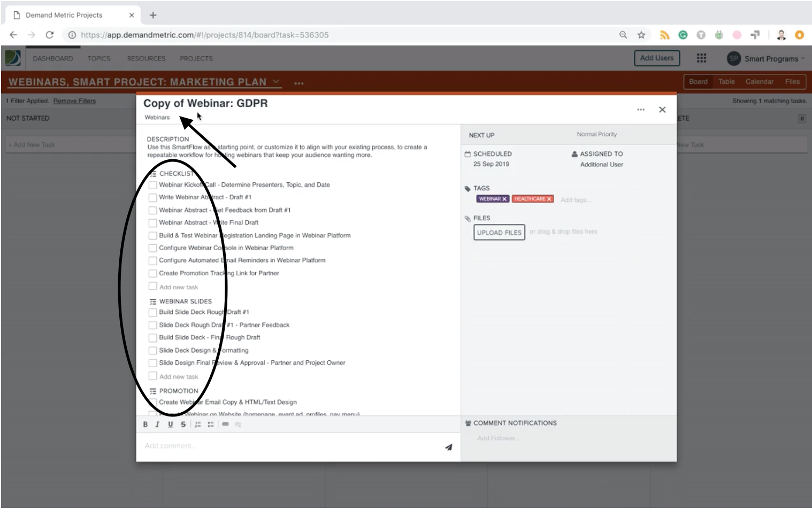This screenshot has width=812, height=510.
Task: Click the browser address bar URL
Action: (205, 35)
